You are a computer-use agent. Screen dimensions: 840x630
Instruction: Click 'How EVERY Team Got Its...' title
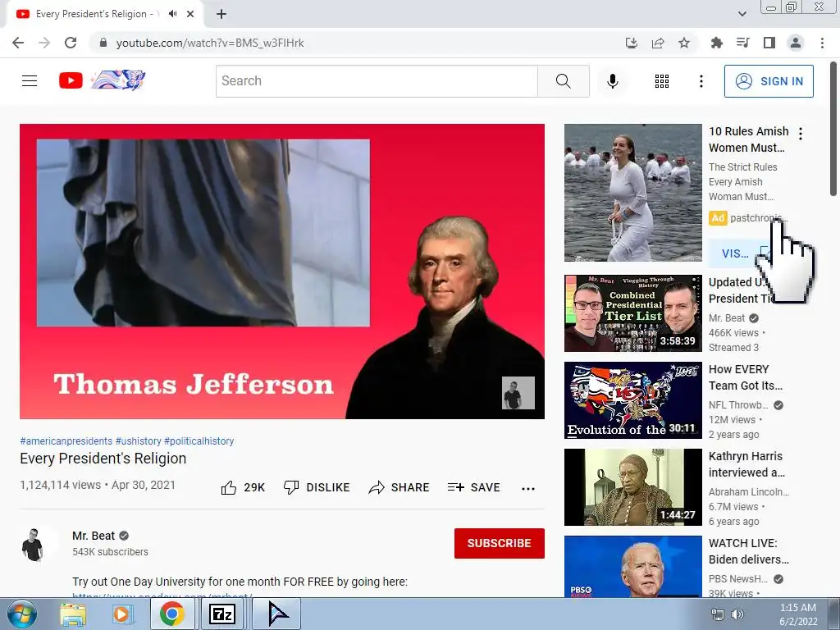pyautogui.click(x=746, y=377)
